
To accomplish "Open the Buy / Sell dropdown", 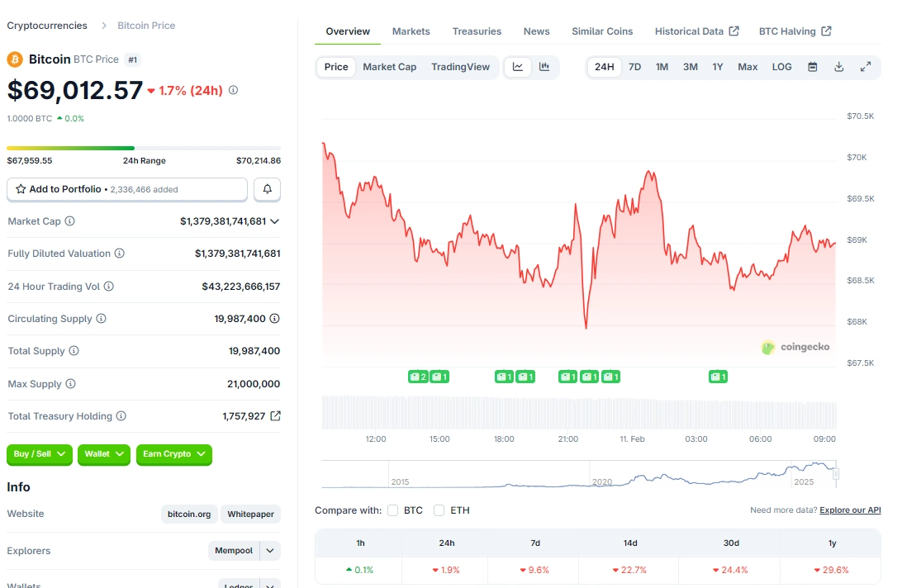I will pyautogui.click(x=39, y=455).
